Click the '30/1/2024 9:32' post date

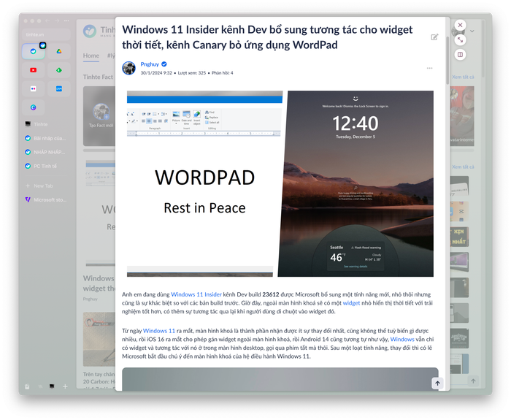click(156, 73)
